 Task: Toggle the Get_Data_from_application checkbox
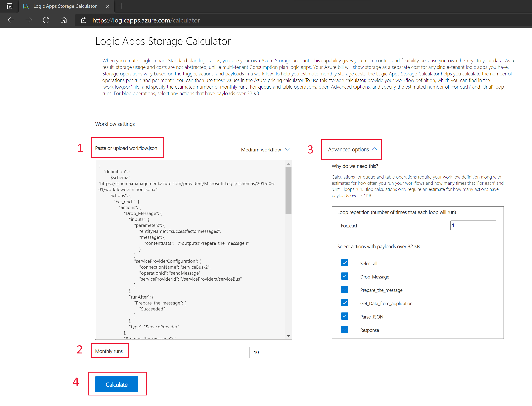point(344,303)
